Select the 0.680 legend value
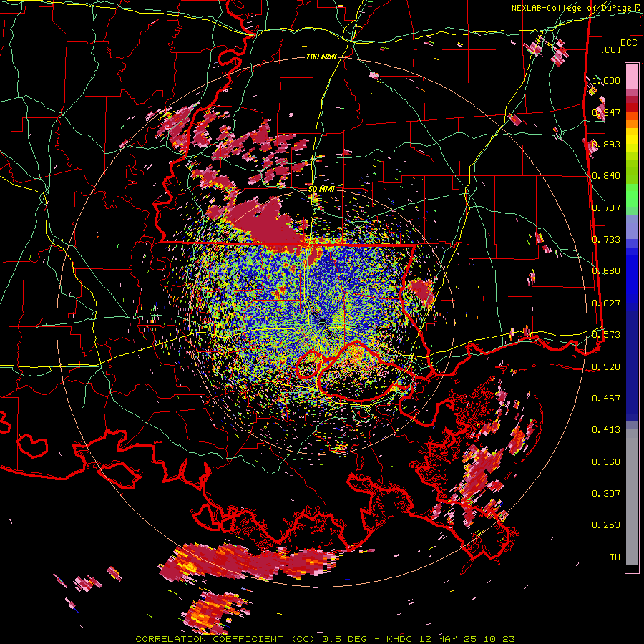The image size is (644, 644). point(606,271)
